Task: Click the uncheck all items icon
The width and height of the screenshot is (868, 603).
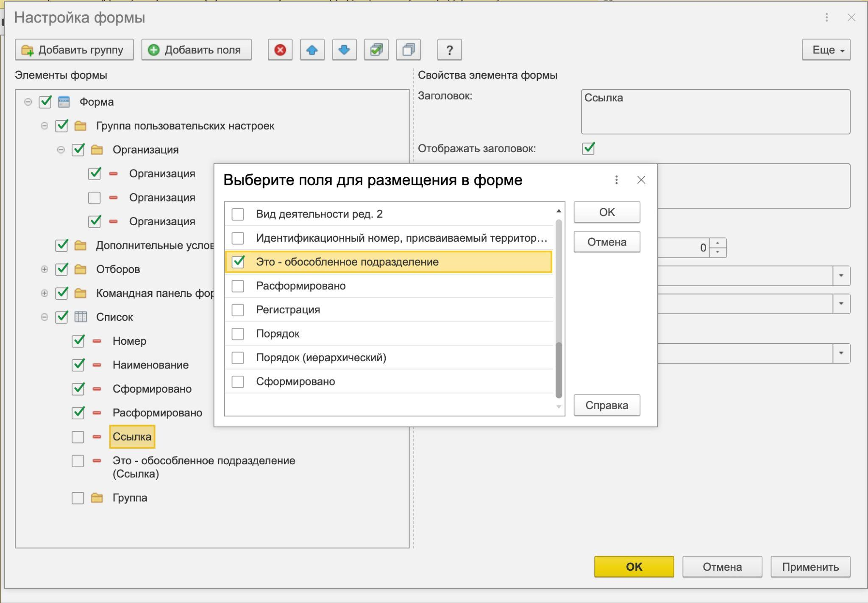Action: click(408, 50)
